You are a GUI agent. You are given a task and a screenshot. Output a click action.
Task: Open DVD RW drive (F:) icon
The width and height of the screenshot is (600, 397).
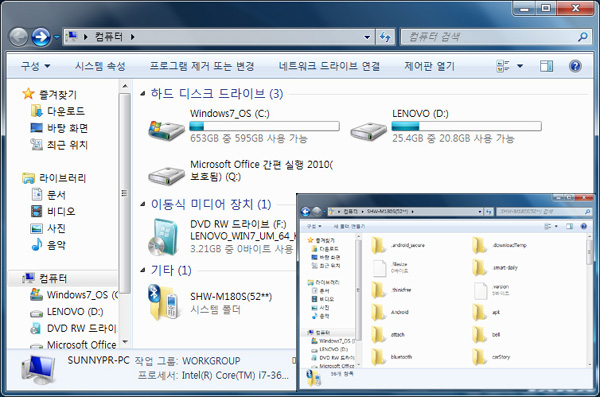pos(163,237)
